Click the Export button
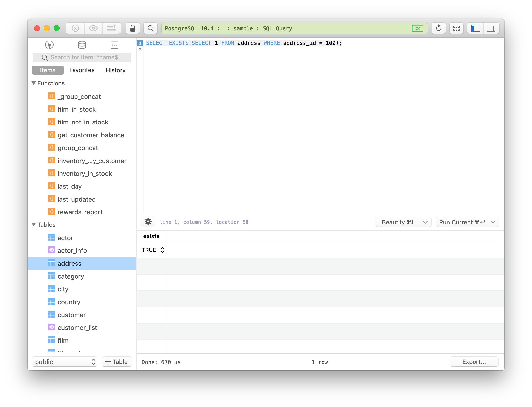The width and height of the screenshot is (532, 407). tap(474, 362)
